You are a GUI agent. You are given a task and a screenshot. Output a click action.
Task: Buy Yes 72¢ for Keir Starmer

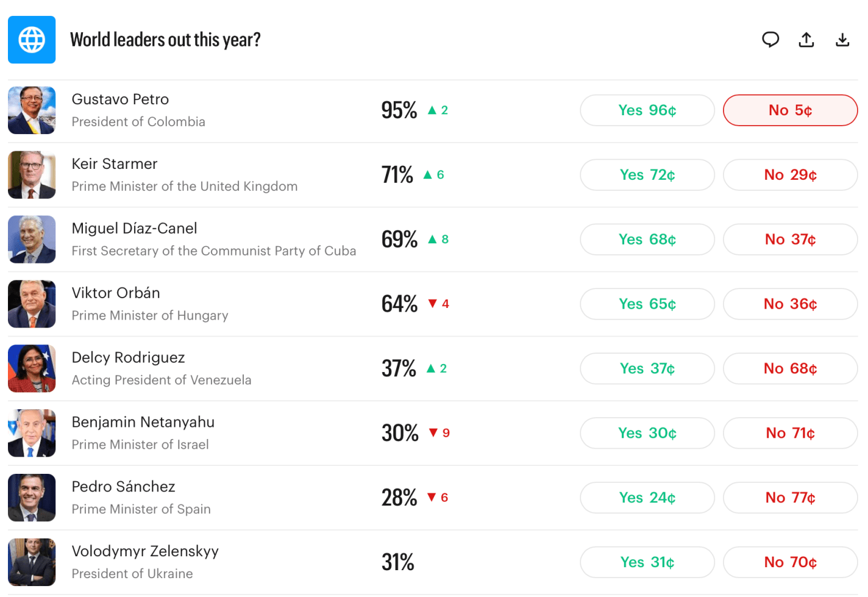point(647,175)
